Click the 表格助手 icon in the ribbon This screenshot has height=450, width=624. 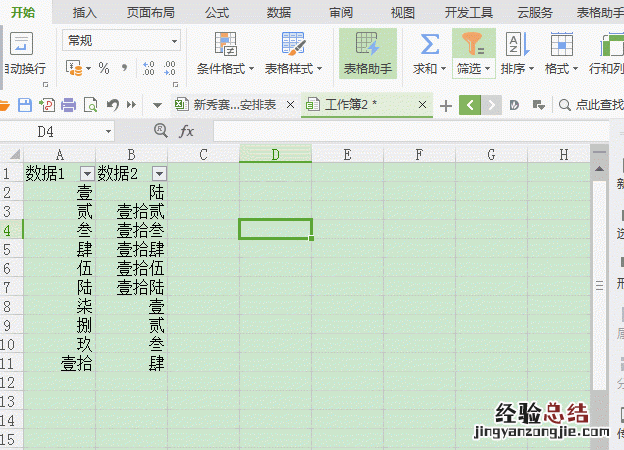(x=367, y=45)
